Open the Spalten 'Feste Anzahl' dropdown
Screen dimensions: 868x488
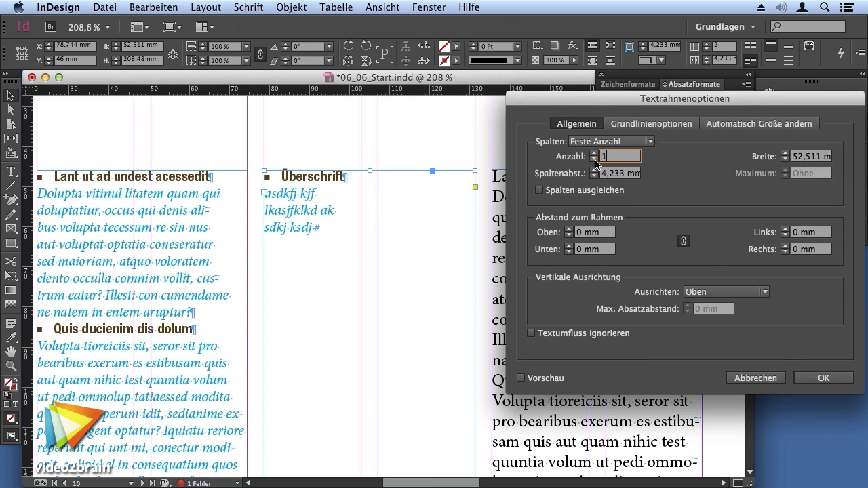tap(612, 142)
